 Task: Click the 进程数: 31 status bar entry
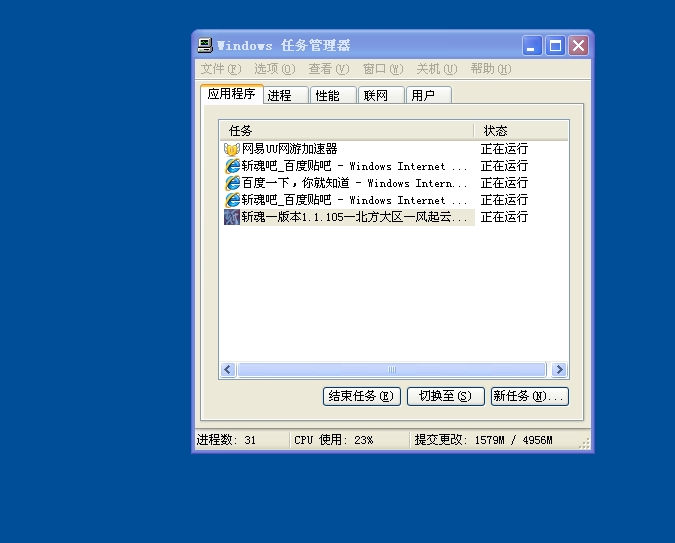(242, 440)
